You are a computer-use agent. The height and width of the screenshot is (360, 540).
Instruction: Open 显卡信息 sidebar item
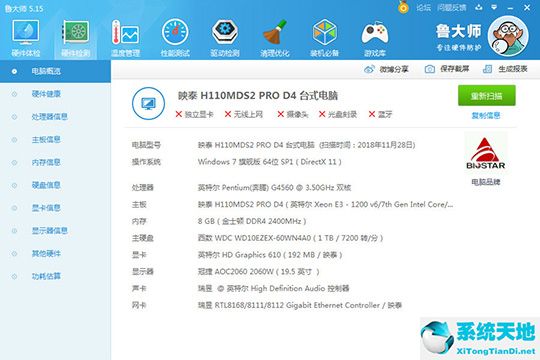(46, 208)
